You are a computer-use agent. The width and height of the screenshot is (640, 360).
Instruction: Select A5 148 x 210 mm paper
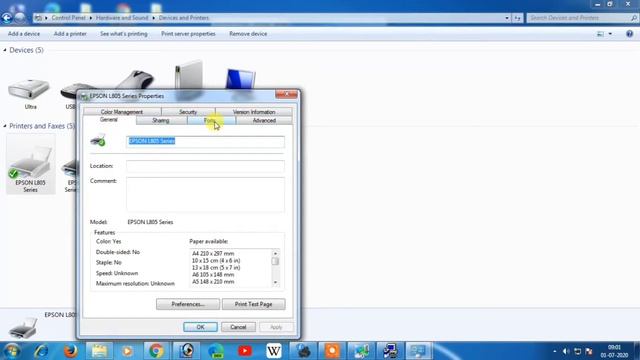click(x=213, y=282)
